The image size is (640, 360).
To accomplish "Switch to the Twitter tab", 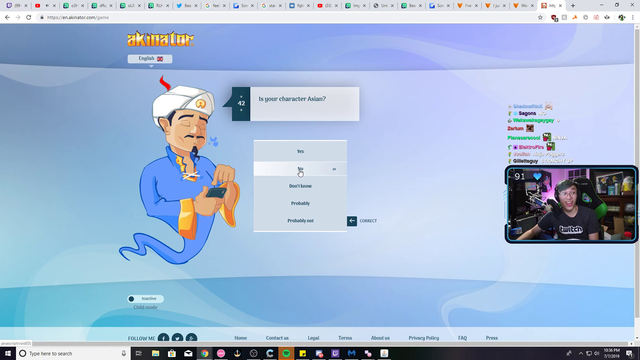I will (x=187, y=6).
